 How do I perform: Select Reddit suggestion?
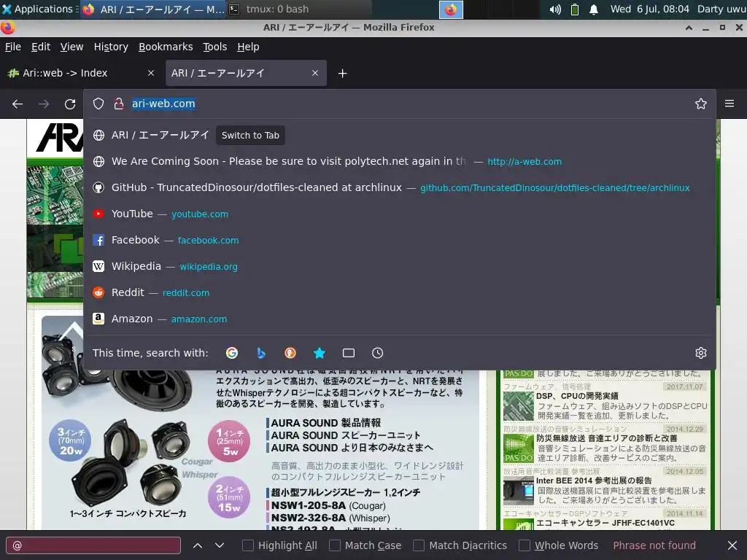(x=399, y=292)
